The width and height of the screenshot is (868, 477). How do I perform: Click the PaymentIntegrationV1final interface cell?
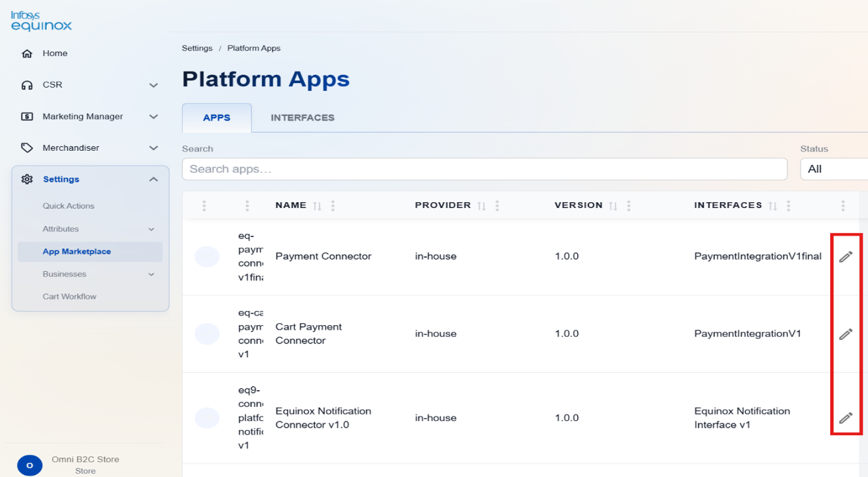758,257
